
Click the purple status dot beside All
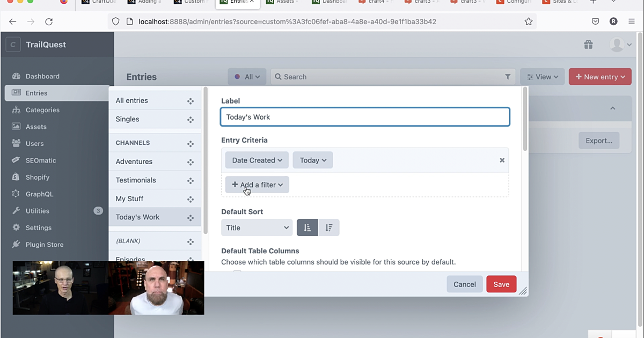tap(238, 76)
